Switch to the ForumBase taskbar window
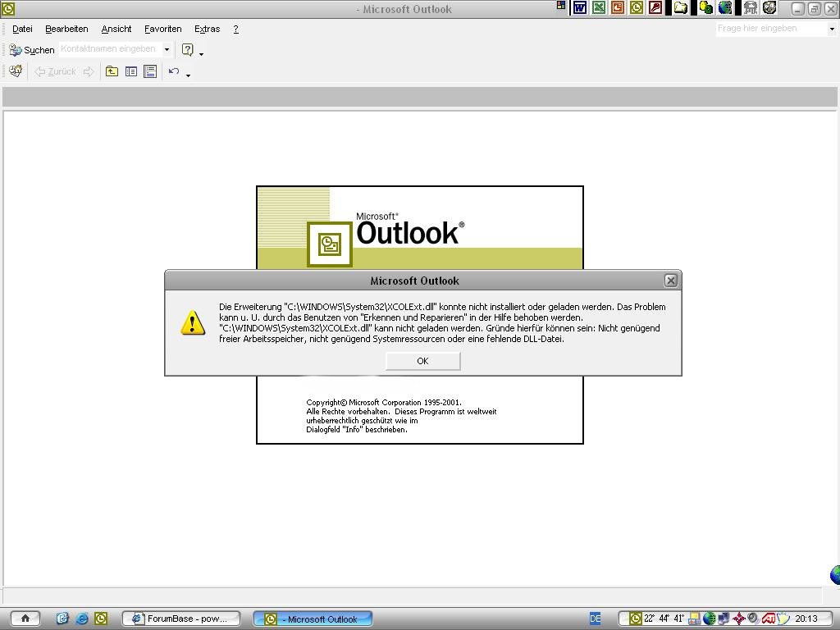This screenshot has width=840, height=630. 181,619
